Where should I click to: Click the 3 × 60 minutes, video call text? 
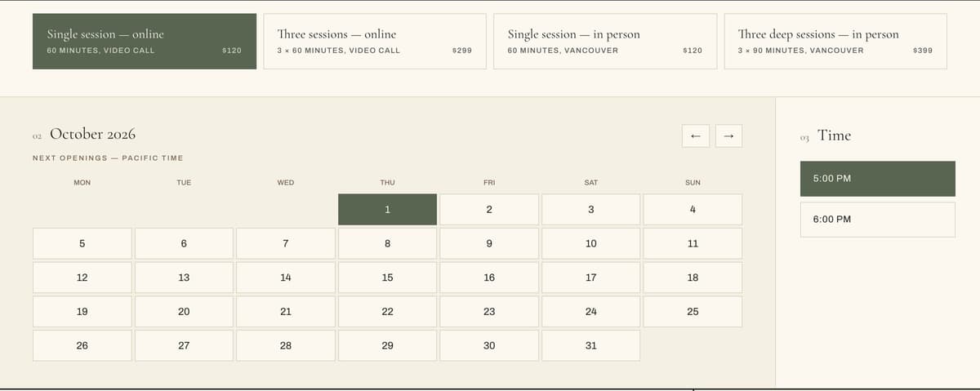point(338,51)
